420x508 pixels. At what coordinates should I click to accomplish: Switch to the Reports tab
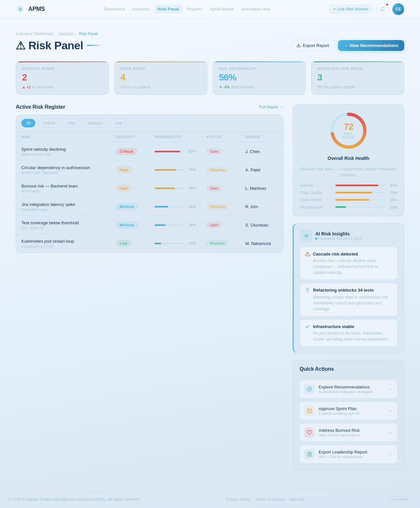194,9
